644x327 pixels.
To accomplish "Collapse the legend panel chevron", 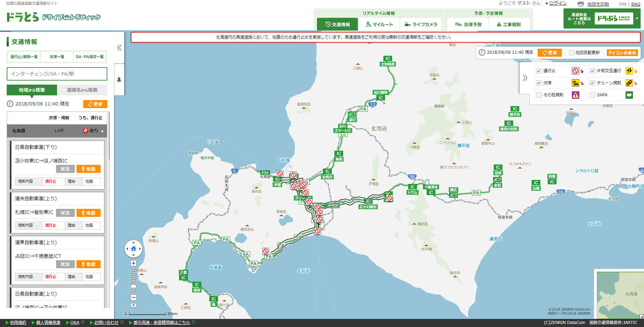I will point(525,78).
